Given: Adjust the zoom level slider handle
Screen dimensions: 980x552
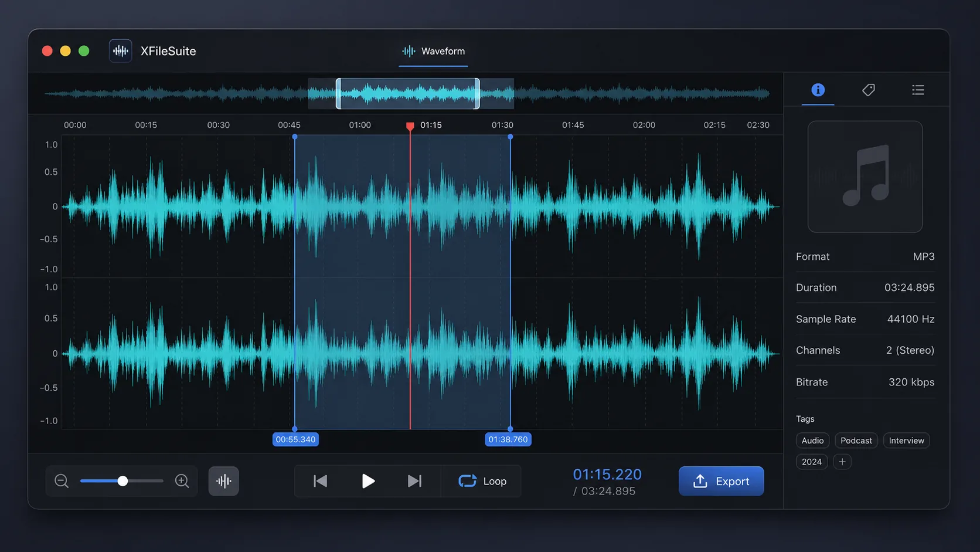Looking at the screenshot, I should 122,481.
